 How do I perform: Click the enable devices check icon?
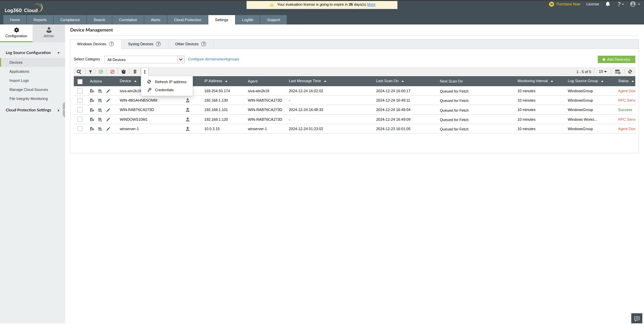coord(101,71)
